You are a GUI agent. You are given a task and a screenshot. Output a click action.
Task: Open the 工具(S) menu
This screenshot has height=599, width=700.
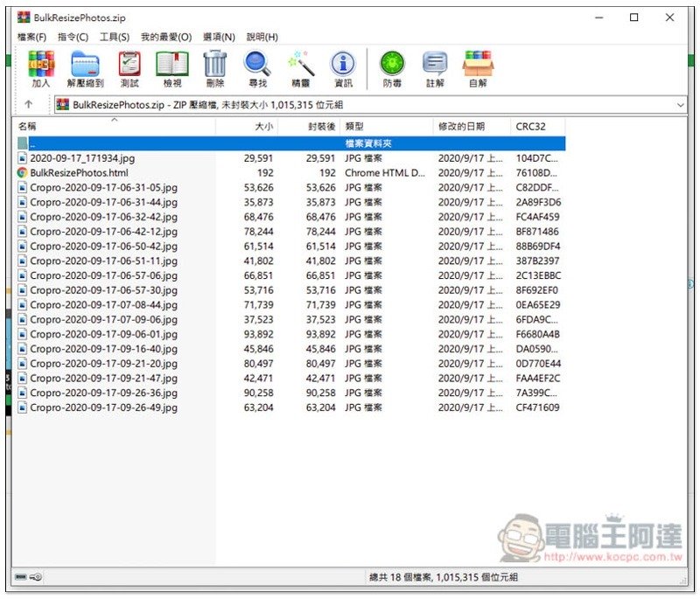(x=114, y=37)
